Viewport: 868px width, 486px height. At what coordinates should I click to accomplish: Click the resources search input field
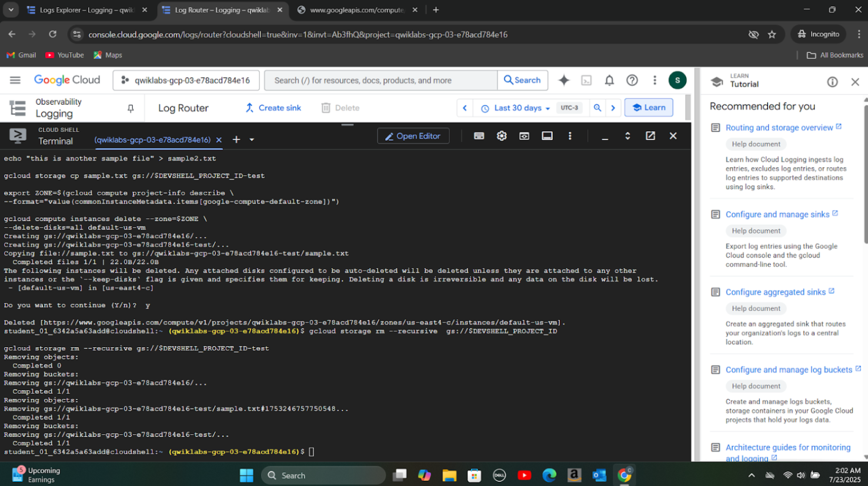point(380,81)
